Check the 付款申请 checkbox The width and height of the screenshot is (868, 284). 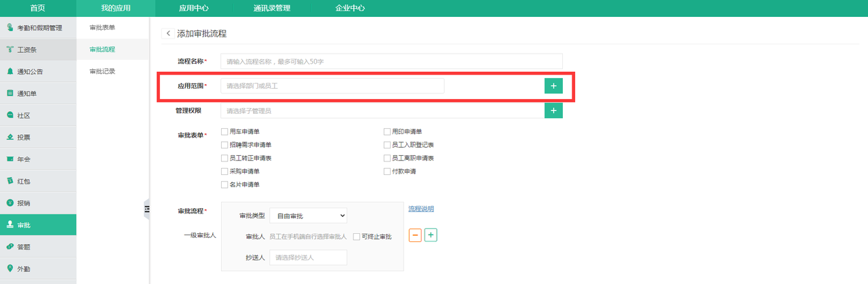387,171
